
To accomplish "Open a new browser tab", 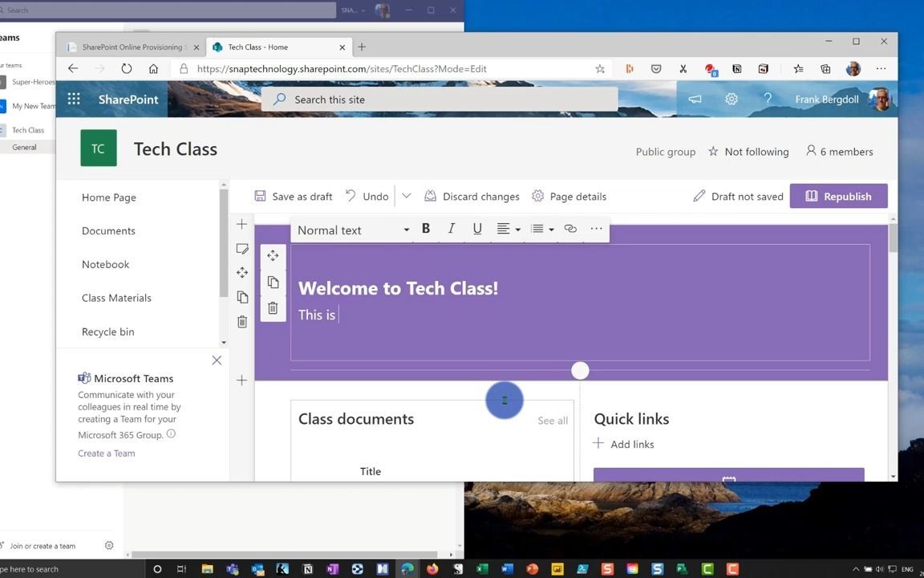I will tap(362, 47).
